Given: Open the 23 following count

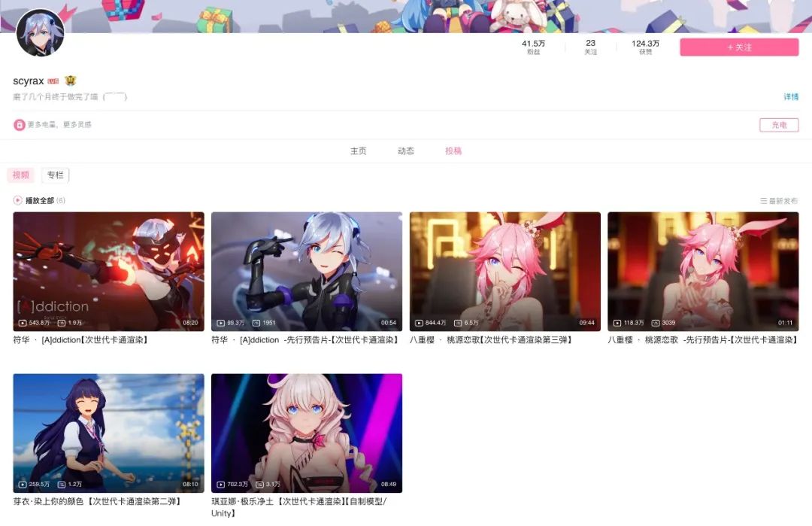Looking at the screenshot, I should (591, 47).
